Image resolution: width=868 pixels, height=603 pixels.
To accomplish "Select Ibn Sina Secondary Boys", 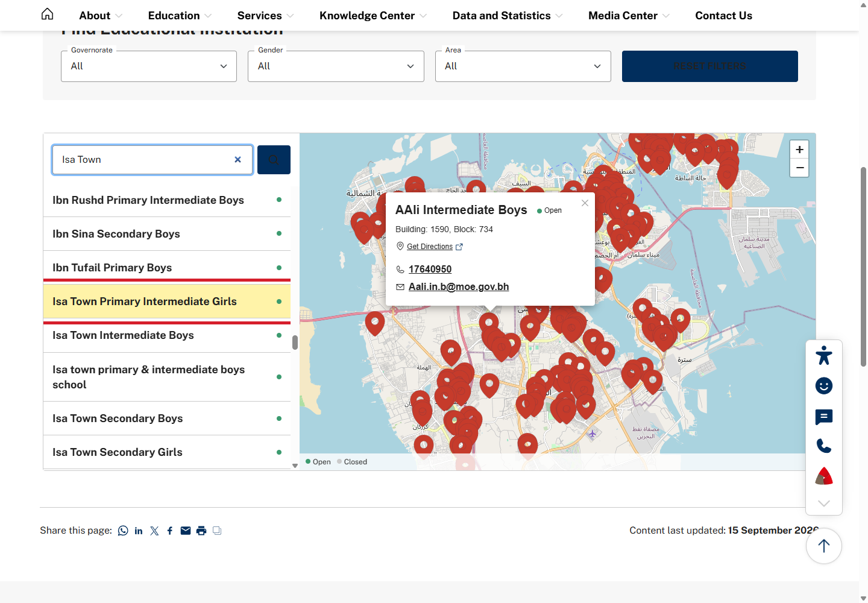I will click(167, 234).
